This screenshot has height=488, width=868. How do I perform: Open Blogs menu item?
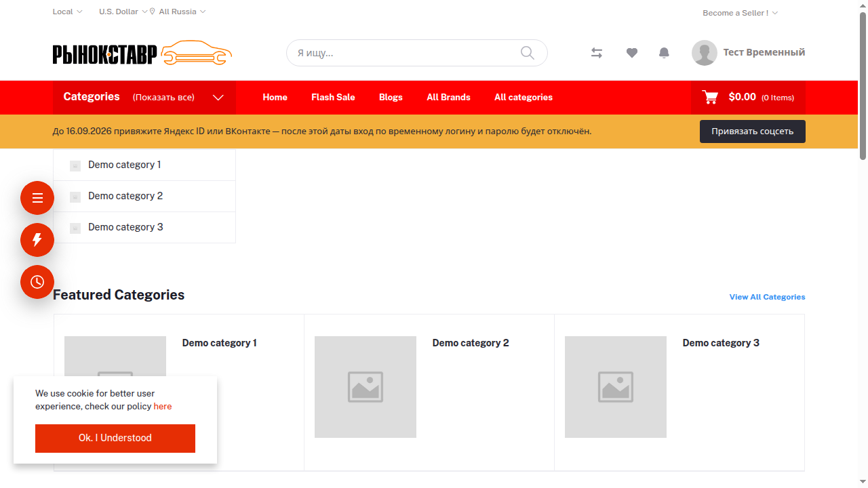click(391, 98)
